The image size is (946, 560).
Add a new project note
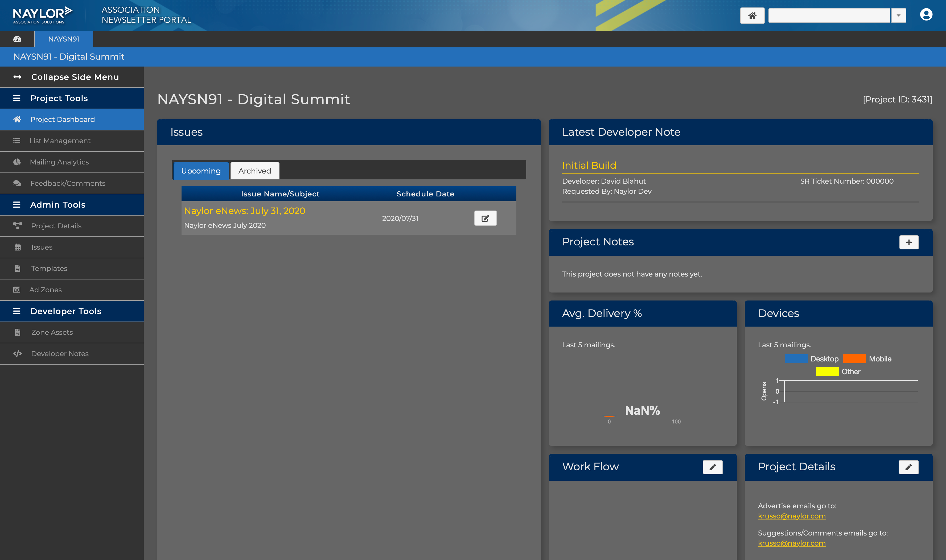pyautogui.click(x=909, y=242)
